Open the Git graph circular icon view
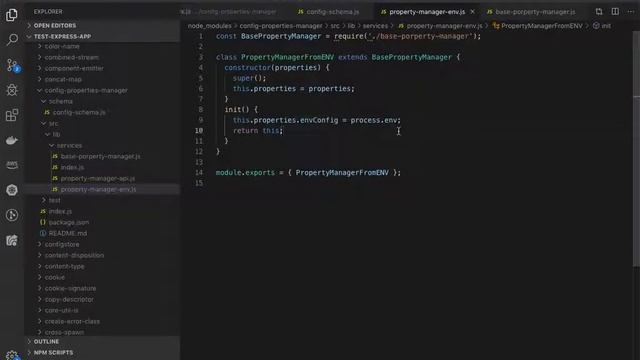This screenshot has width=640, height=360. [x=12, y=215]
